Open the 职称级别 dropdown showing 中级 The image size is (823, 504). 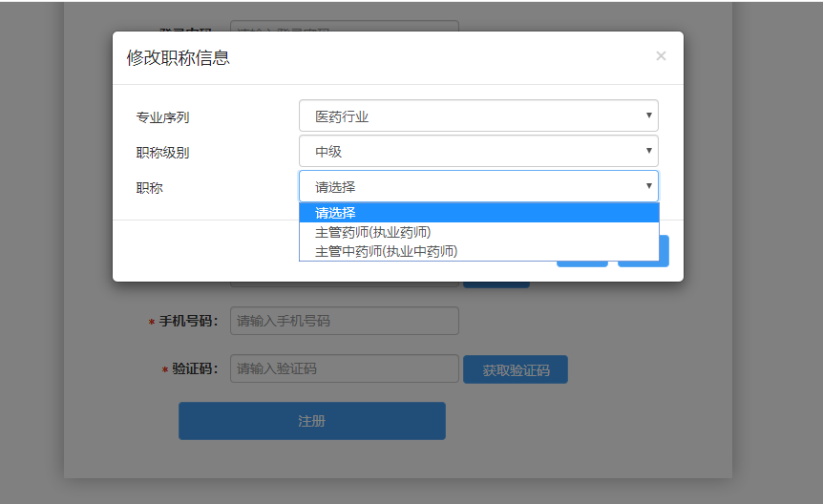(478, 151)
